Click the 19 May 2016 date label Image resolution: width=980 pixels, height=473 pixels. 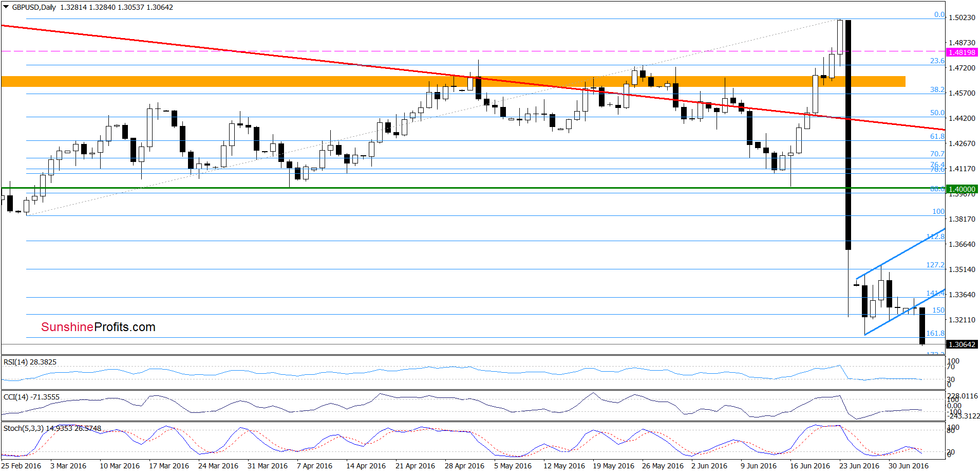[613, 466]
